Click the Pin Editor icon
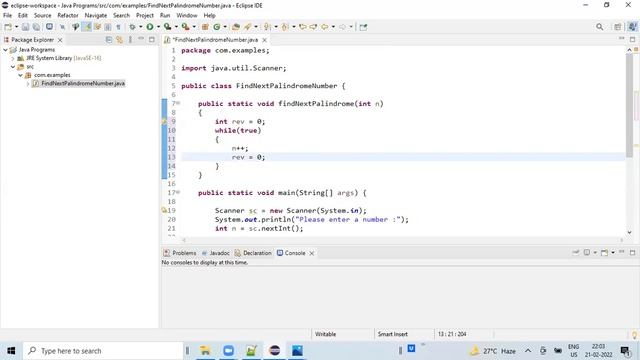The image size is (640, 360). 363,27
